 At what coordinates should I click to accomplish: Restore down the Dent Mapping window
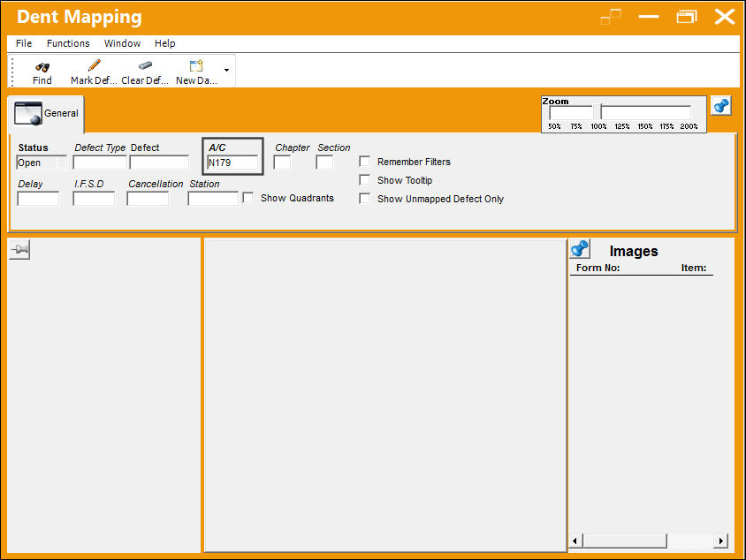point(687,17)
